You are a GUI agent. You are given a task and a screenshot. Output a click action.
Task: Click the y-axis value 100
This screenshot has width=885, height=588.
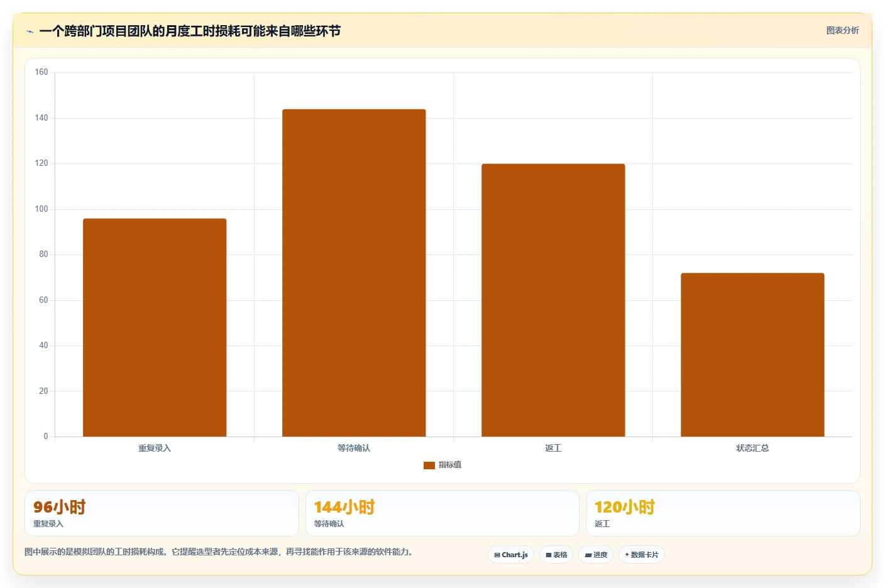point(41,209)
